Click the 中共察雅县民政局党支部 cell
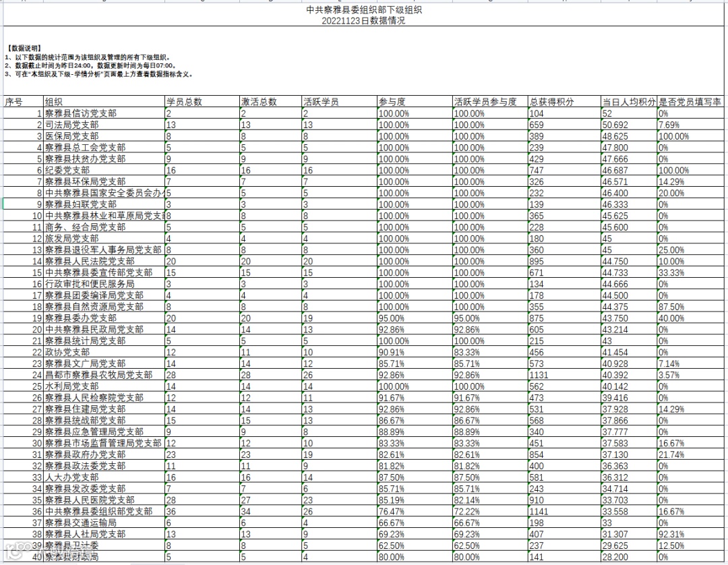The image size is (728, 565). 104,330
